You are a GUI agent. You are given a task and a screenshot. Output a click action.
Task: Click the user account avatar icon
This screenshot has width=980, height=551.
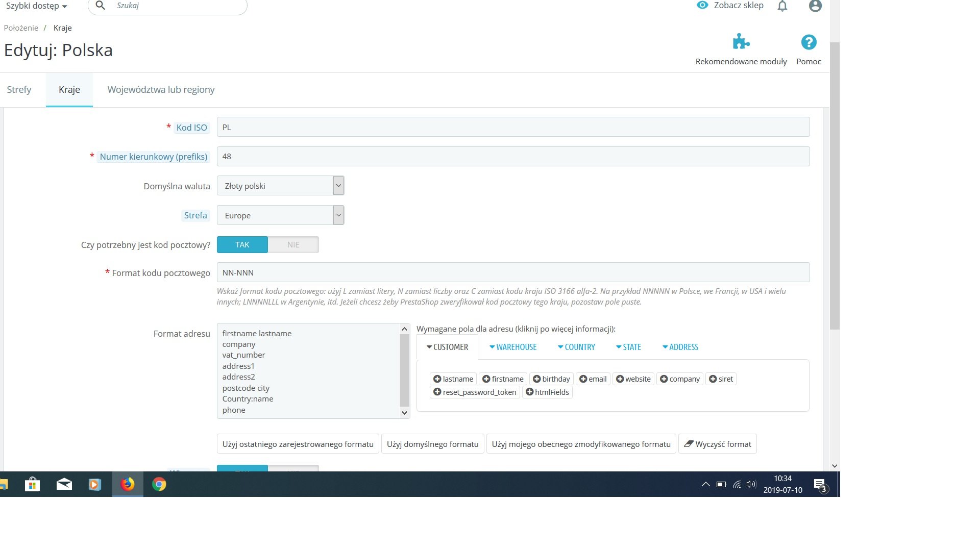point(815,6)
